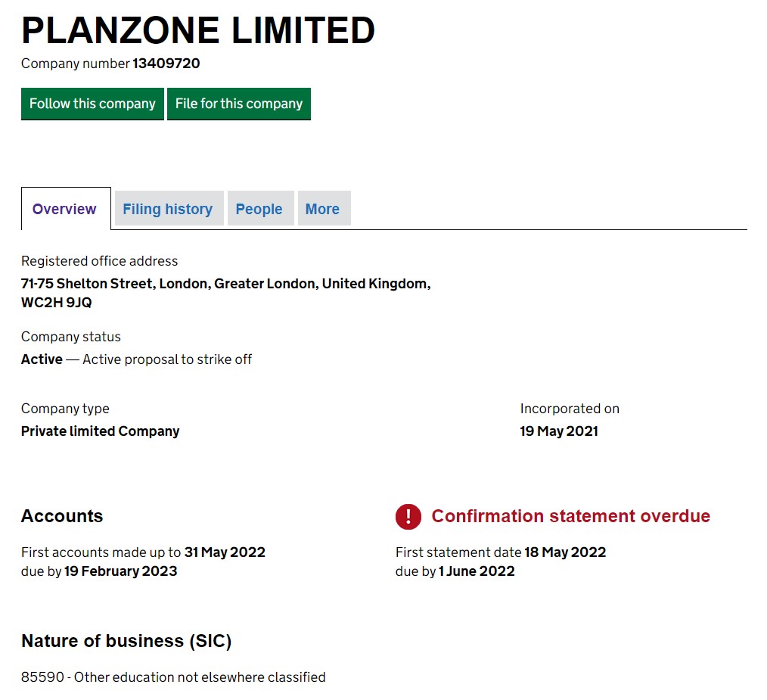Click the Confirmation statement overdue heading

(570, 516)
